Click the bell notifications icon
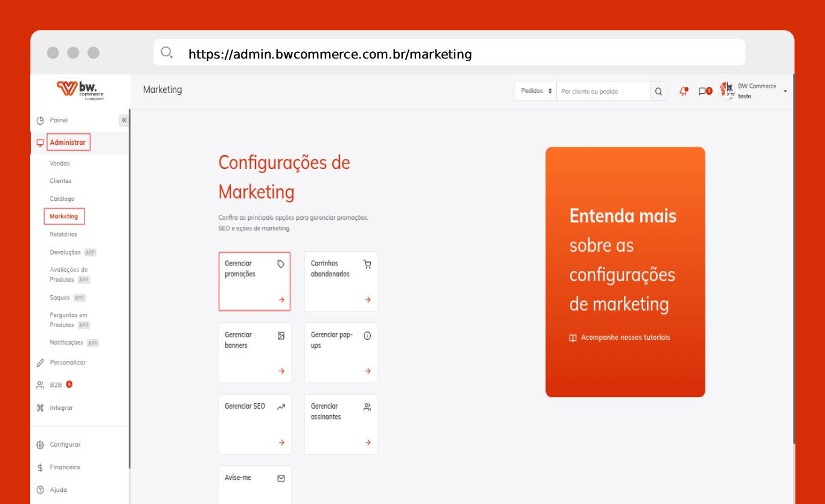Viewport: 825px width, 504px height. point(684,91)
